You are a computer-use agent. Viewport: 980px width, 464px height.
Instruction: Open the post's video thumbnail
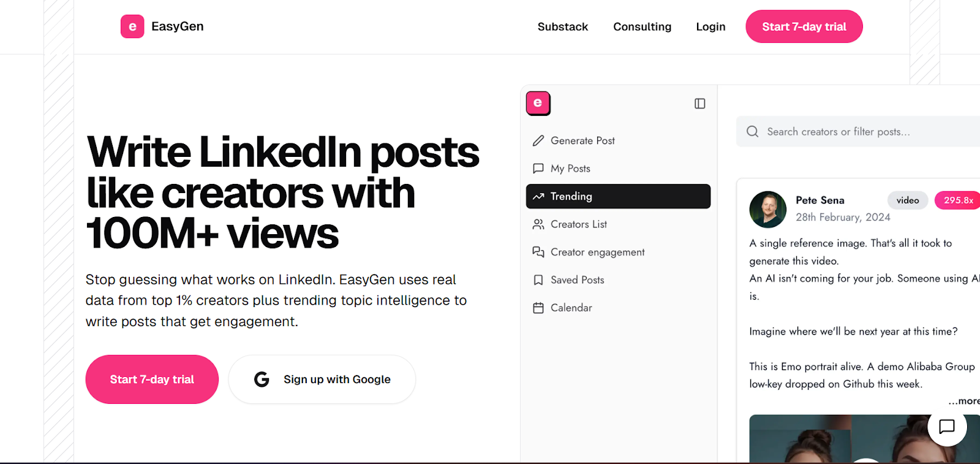(x=864, y=438)
